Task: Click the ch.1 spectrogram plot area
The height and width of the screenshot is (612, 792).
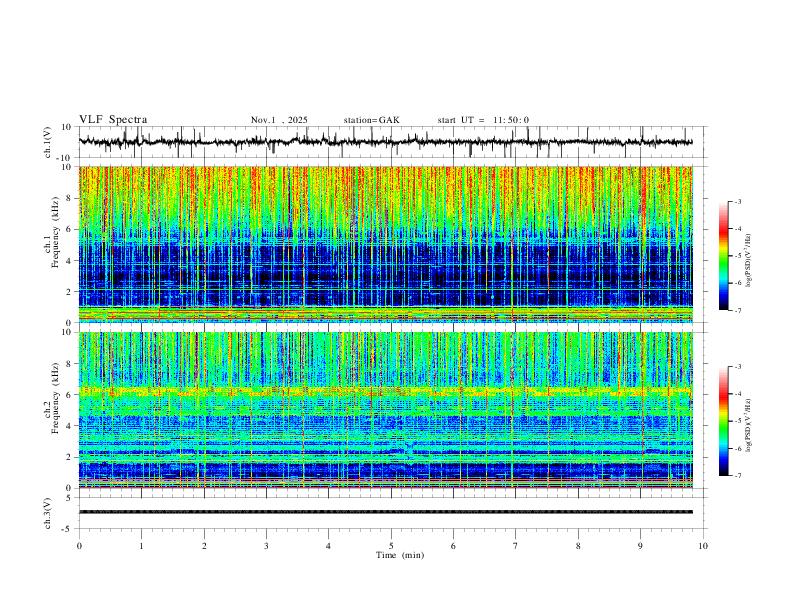Action: (x=386, y=244)
